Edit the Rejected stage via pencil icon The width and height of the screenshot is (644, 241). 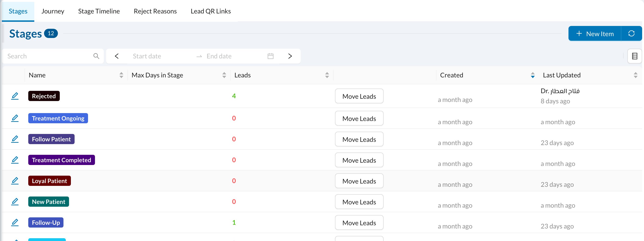15,96
